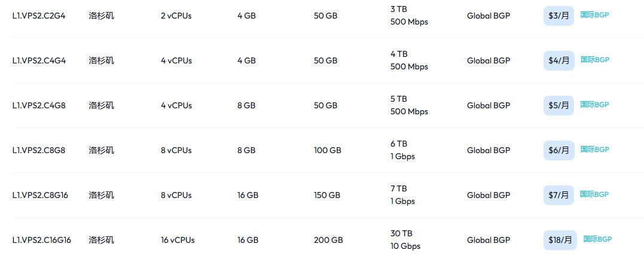Click the 16 vCPUs cell
The height and width of the screenshot is (262, 644).
pyautogui.click(x=178, y=240)
